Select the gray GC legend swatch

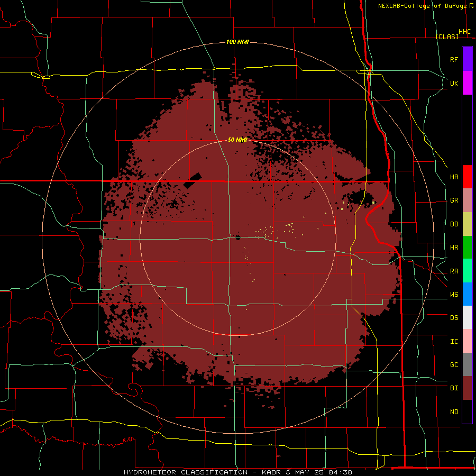(x=467, y=364)
